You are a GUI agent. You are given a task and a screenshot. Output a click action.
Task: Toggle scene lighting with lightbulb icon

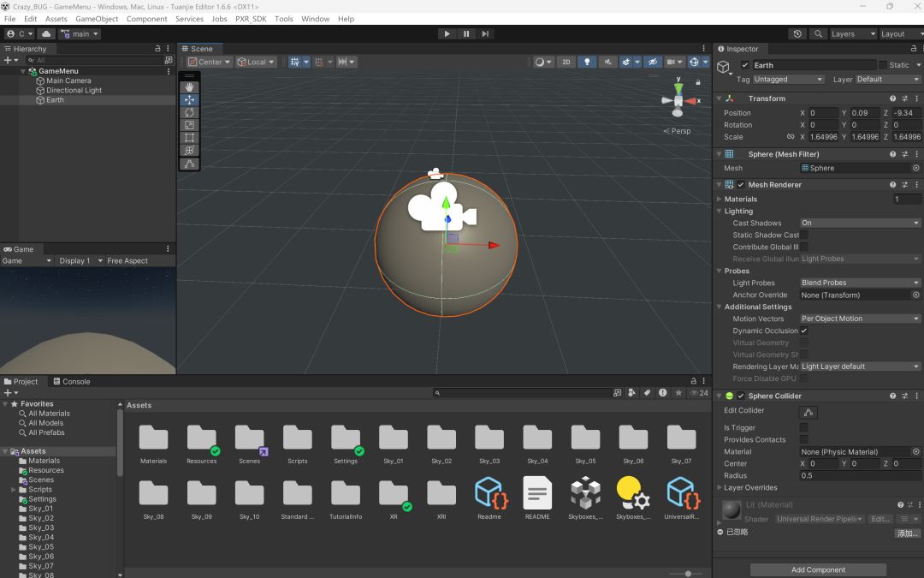(x=587, y=62)
